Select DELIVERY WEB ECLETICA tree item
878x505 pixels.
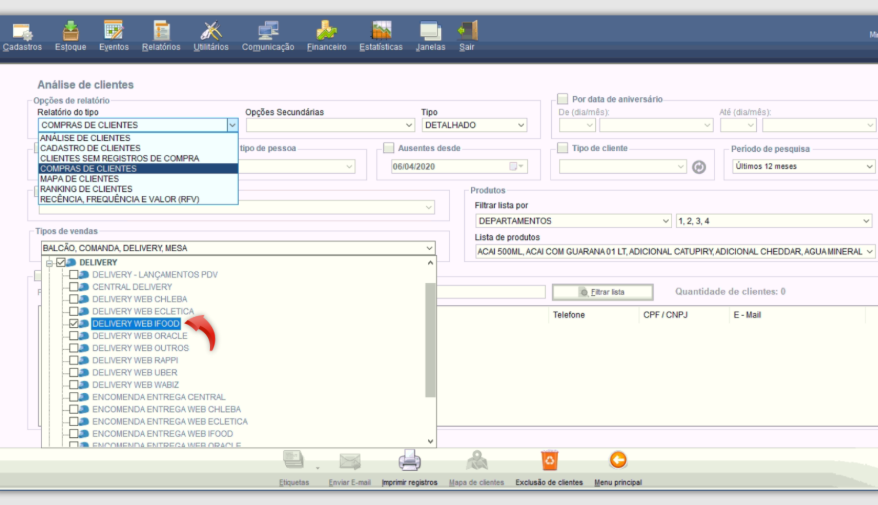143,311
